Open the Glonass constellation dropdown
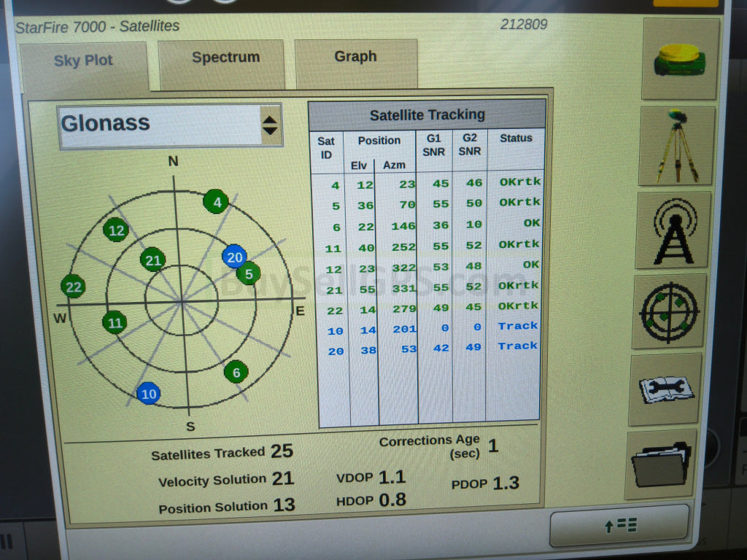The width and height of the screenshot is (747, 560). coord(171,125)
